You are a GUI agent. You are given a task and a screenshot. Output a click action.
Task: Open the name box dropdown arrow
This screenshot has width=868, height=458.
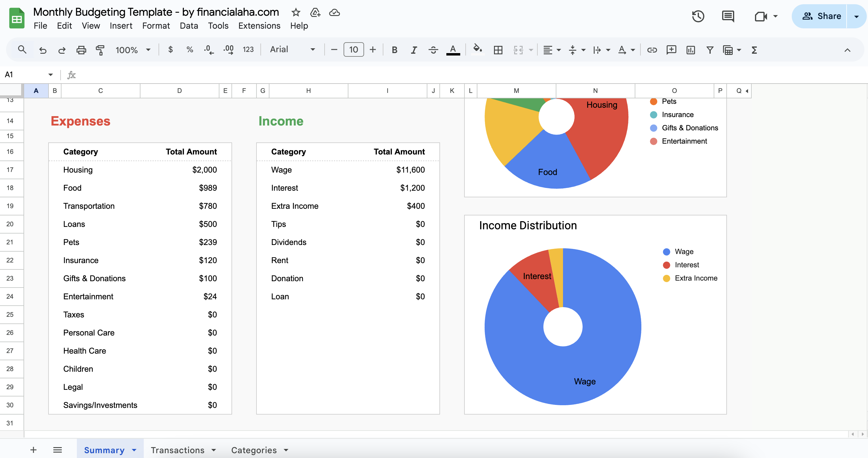click(x=51, y=75)
